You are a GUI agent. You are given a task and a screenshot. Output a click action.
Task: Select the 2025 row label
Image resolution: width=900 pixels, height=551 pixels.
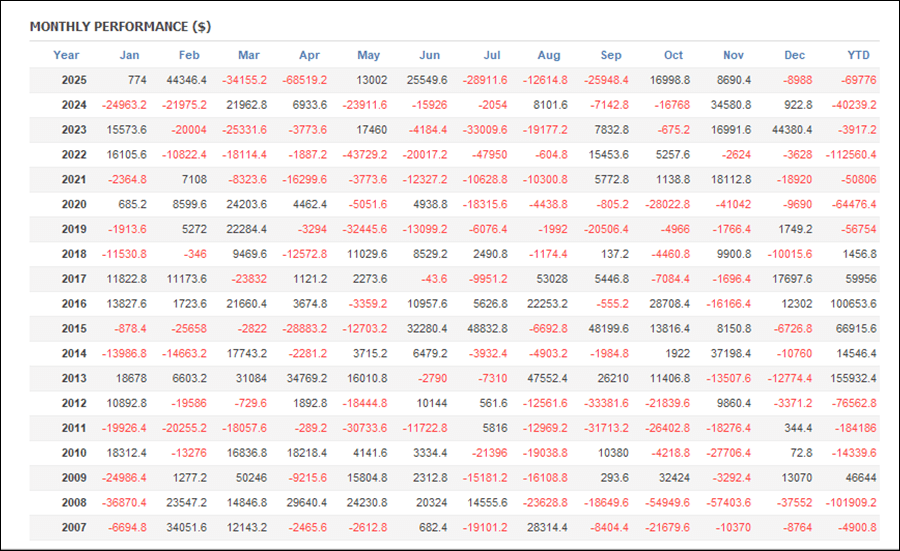click(x=74, y=80)
